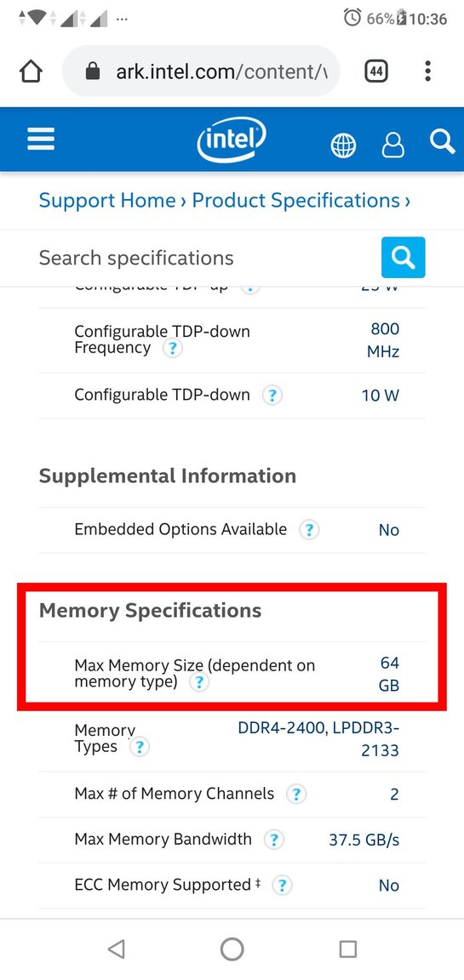Screen dimensions: 464x980
Task: Click the Intel logo
Action: [x=232, y=140]
